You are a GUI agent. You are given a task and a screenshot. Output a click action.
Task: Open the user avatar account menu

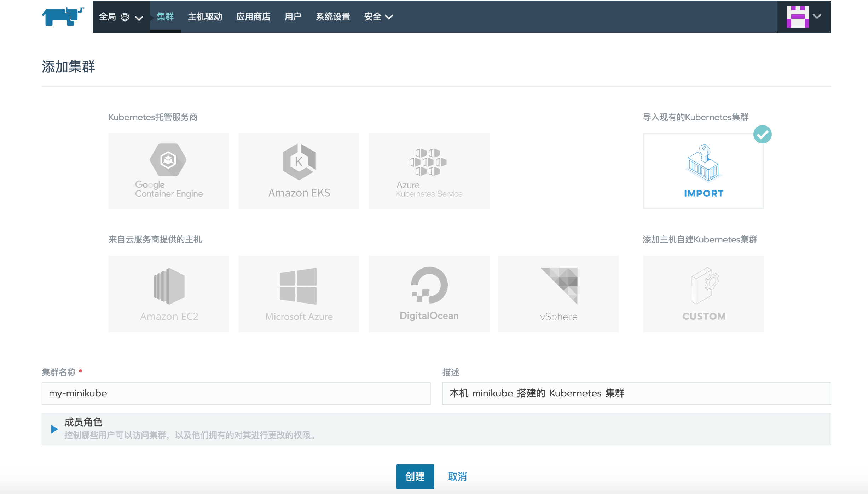(804, 17)
